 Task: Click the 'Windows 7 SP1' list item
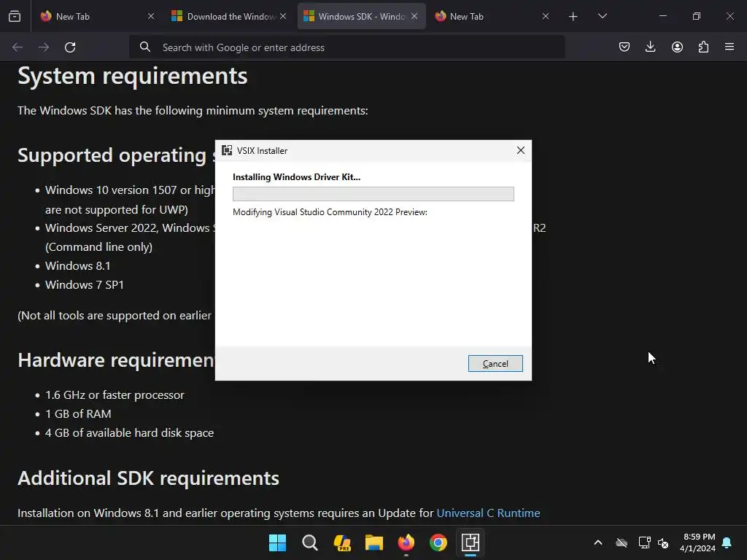(85, 285)
